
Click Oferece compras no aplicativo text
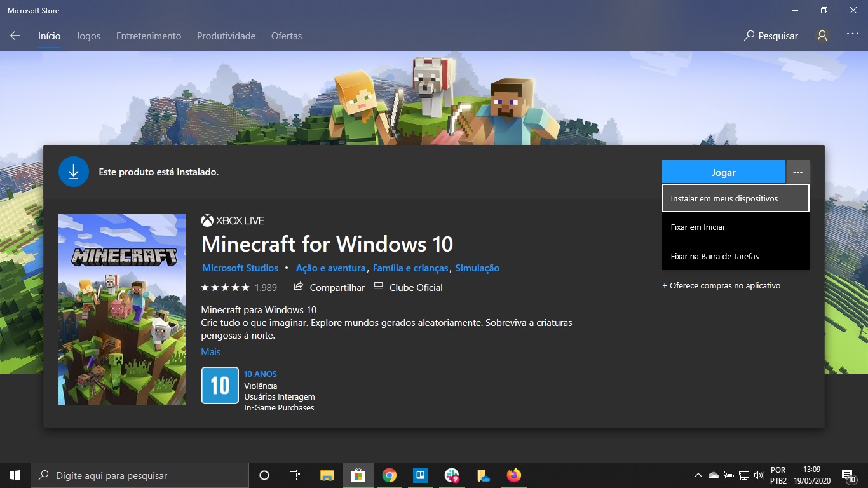click(x=721, y=286)
